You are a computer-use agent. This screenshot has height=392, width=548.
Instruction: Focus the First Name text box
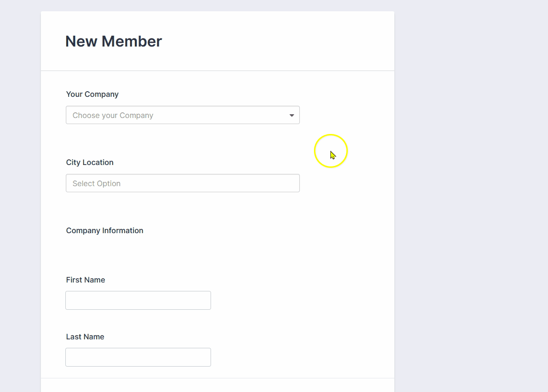(138, 300)
